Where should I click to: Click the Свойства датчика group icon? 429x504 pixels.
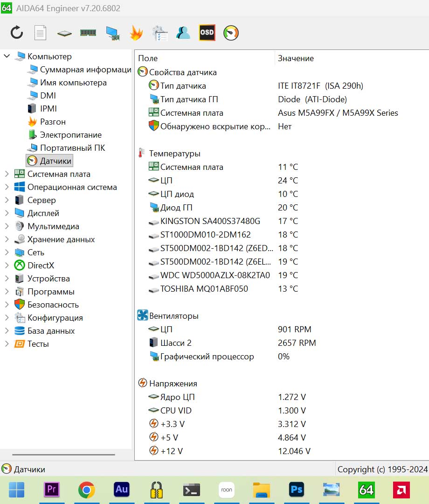click(x=143, y=72)
